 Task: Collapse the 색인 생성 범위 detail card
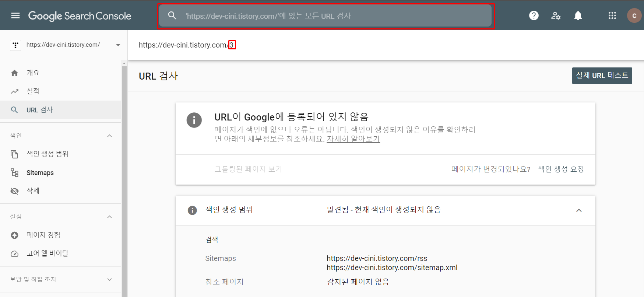click(x=579, y=210)
